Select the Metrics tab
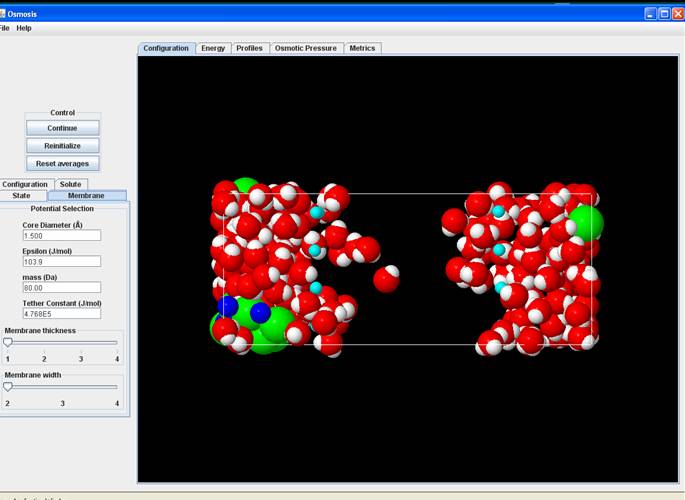 click(362, 48)
